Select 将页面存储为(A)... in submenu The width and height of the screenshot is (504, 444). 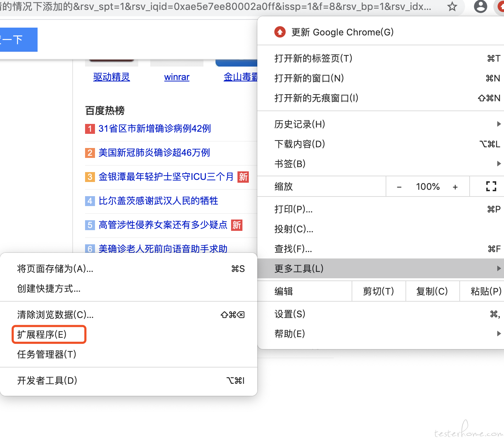coord(129,269)
